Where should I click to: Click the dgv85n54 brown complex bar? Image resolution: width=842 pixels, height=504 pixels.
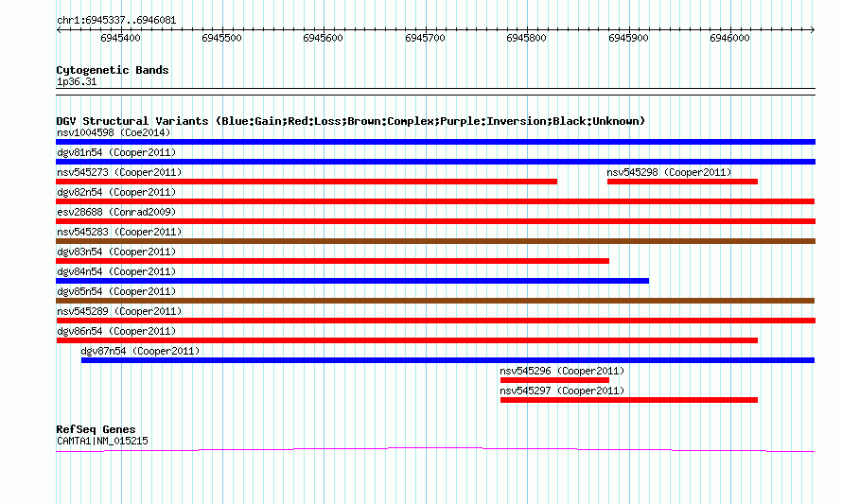click(435, 301)
